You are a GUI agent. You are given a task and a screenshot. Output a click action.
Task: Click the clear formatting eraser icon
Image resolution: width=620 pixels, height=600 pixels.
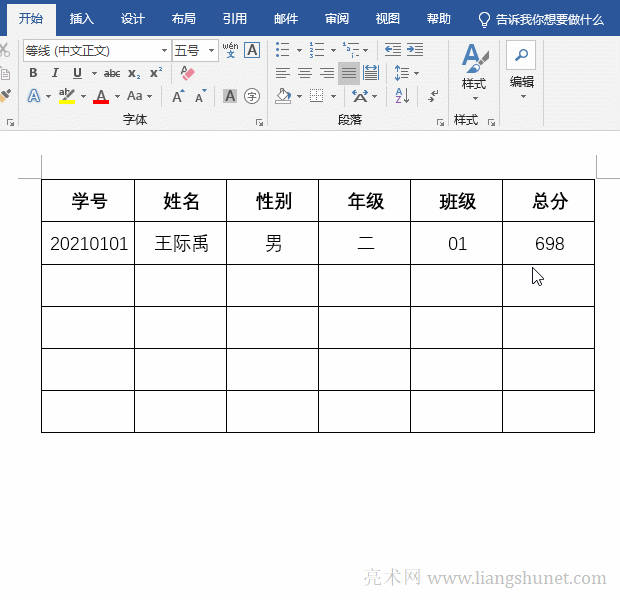pos(187,73)
